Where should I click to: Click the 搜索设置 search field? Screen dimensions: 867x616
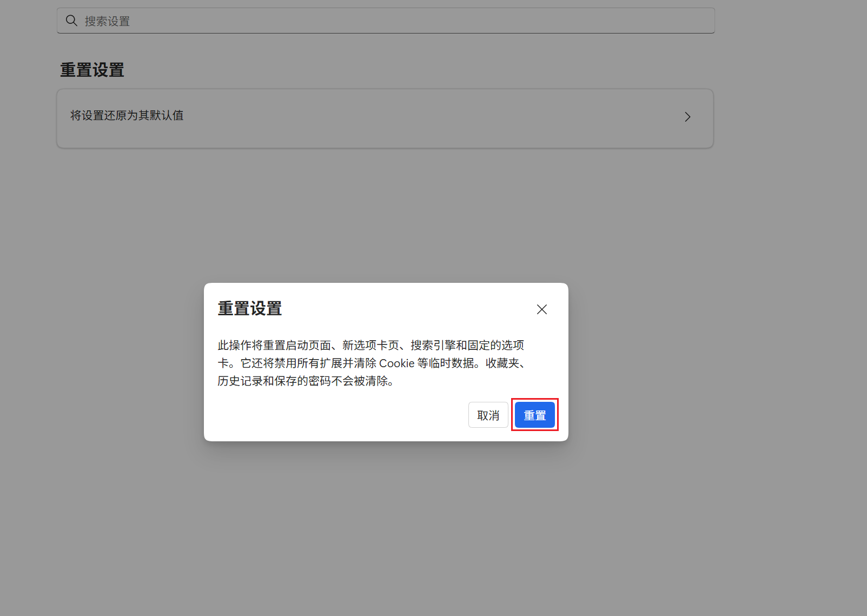pyautogui.click(x=386, y=21)
